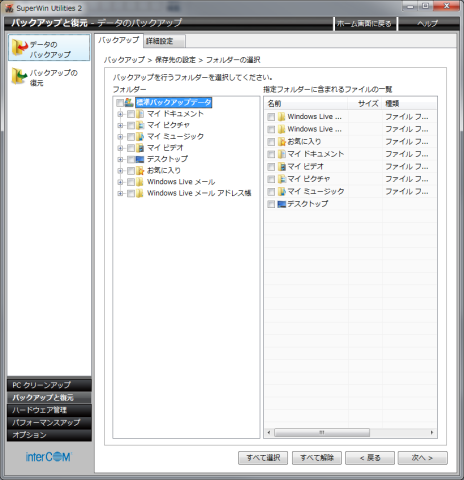Check the マイ ミュージック tree checkbox

(131, 137)
